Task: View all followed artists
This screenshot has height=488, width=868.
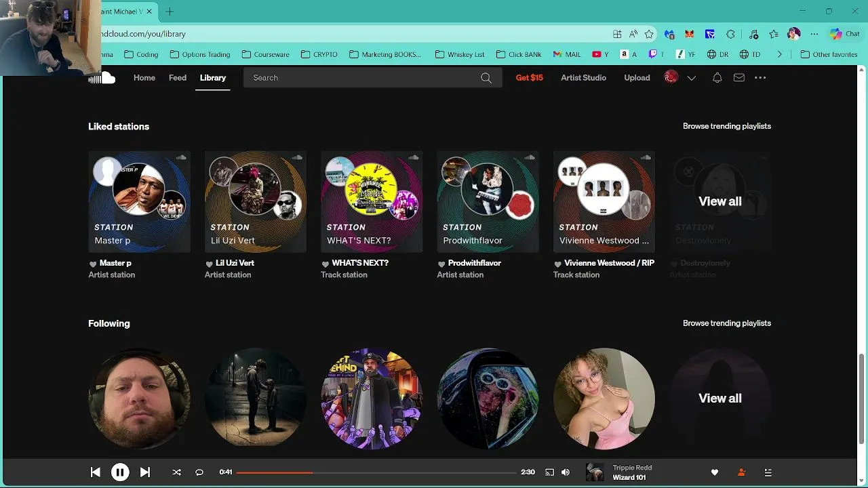Action: [x=720, y=399]
